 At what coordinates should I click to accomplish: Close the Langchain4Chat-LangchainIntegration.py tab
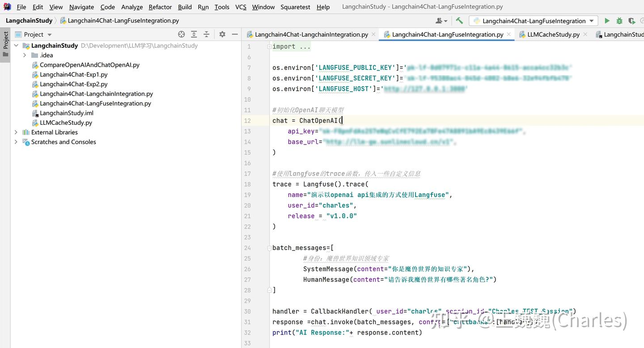click(373, 34)
